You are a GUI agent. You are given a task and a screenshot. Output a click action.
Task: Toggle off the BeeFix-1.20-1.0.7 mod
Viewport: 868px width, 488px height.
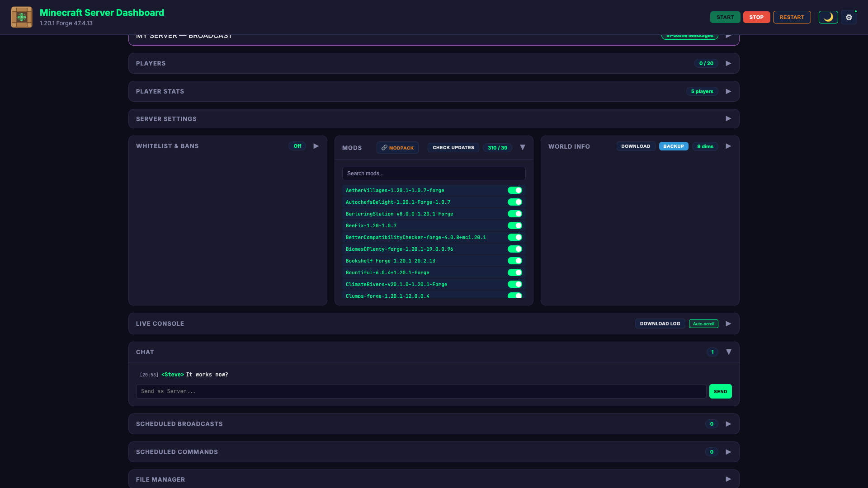(515, 225)
